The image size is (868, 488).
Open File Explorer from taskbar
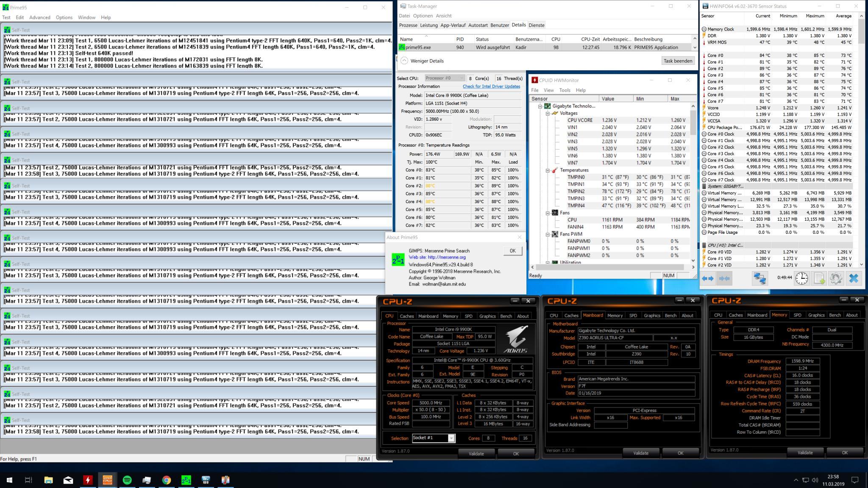(x=48, y=480)
